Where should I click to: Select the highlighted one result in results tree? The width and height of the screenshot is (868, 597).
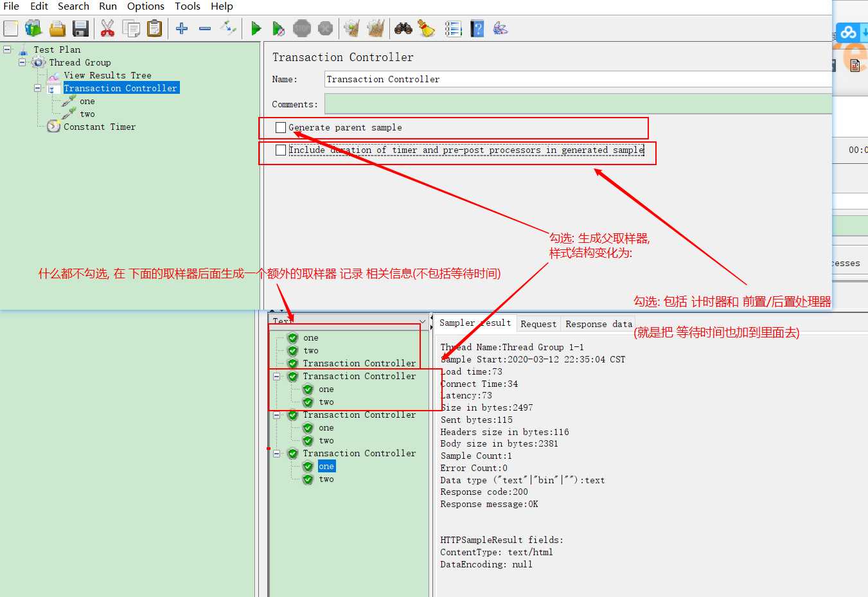coord(326,467)
